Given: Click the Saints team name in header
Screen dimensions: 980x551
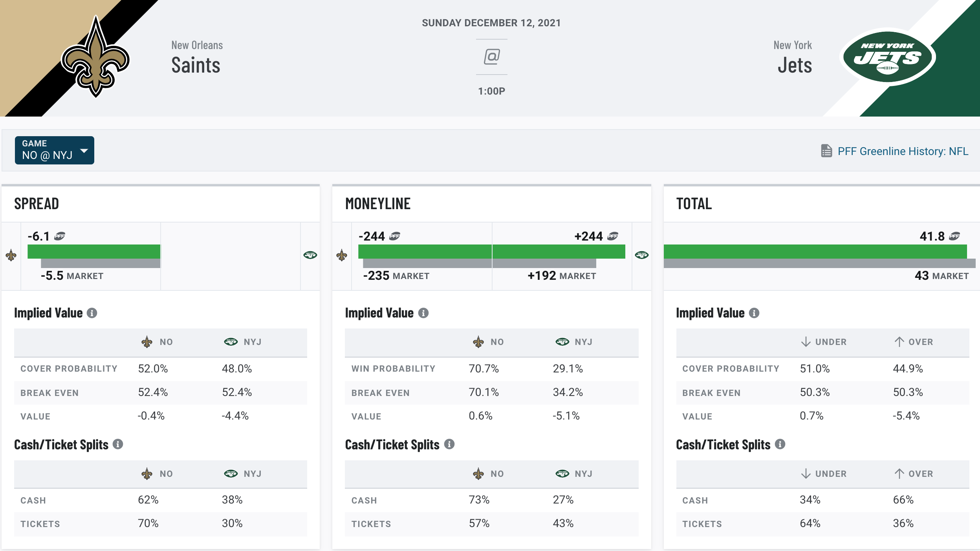Looking at the screenshot, I should pos(196,65).
